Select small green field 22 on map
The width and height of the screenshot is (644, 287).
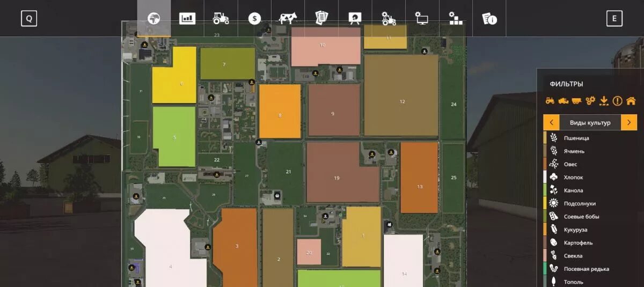[216, 160]
